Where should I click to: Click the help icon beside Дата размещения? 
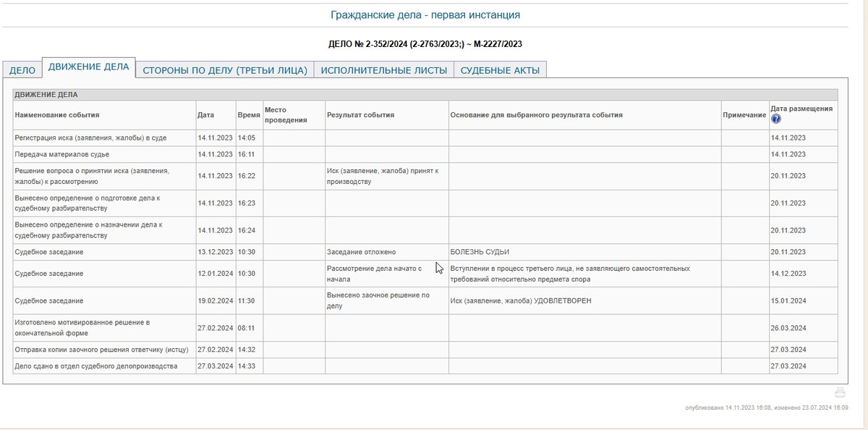click(x=775, y=119)
